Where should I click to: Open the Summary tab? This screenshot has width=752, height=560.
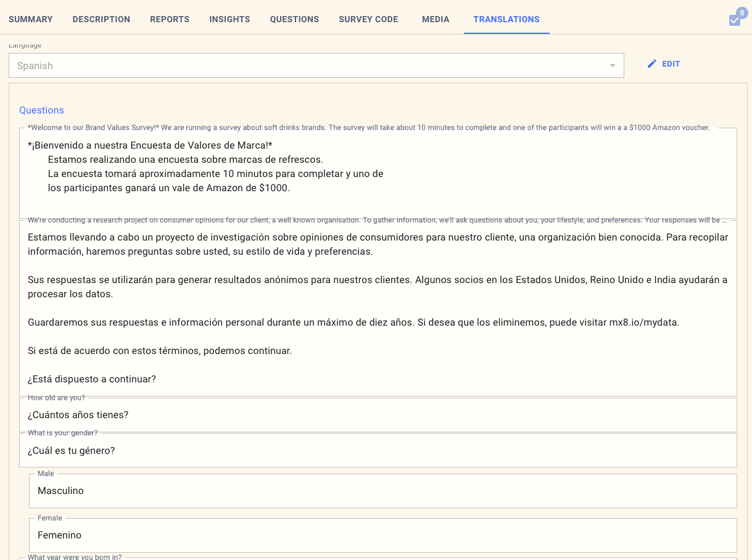point(30,19)
